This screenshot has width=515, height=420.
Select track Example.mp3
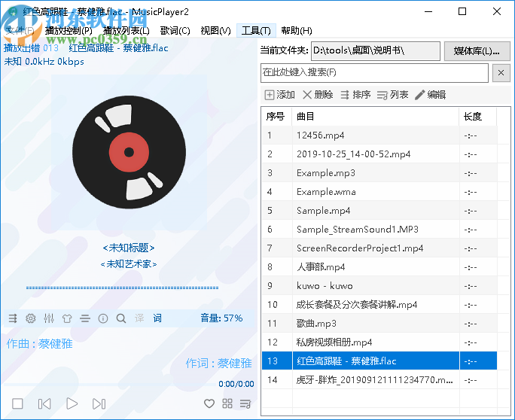tap(379, 172)
